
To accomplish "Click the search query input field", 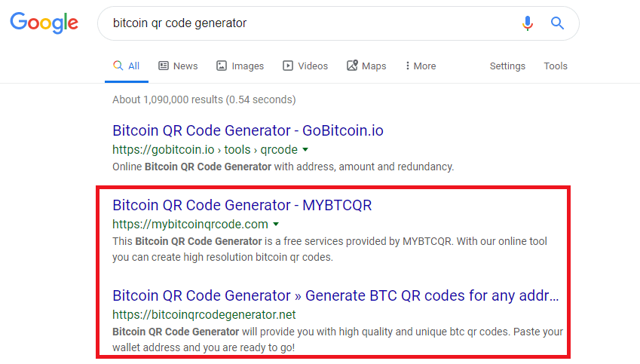I will 309,23.
